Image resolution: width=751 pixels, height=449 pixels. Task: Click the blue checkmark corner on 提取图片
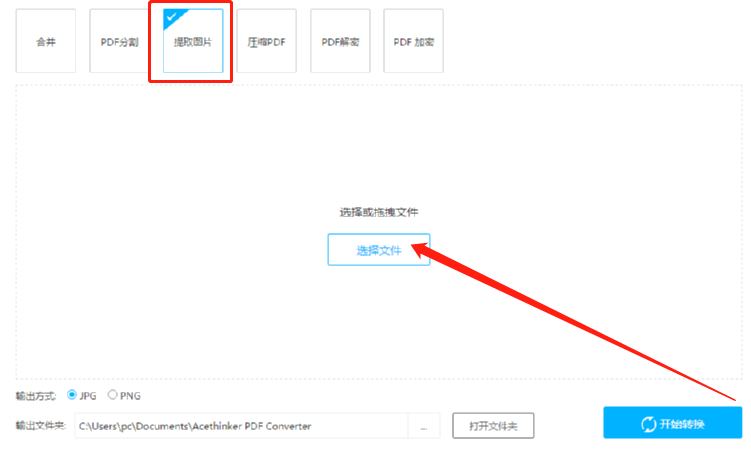173,18
